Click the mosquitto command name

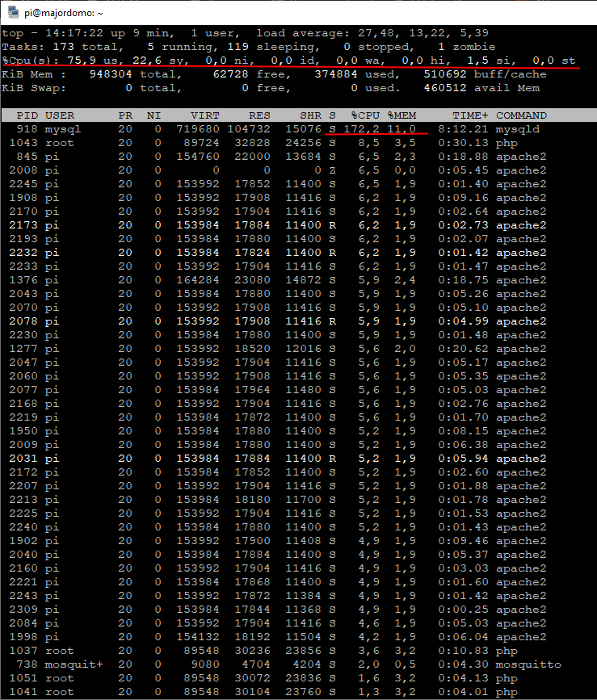pos(528,664)
